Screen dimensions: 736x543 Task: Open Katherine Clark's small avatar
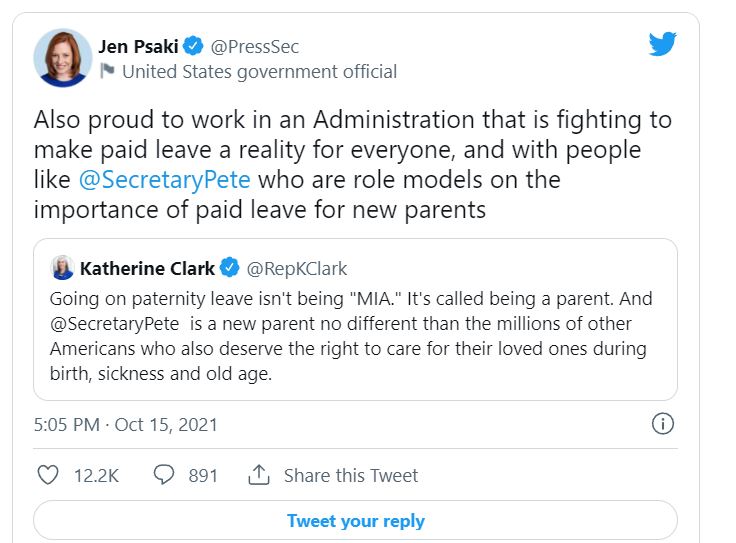(x=62, y=268)
